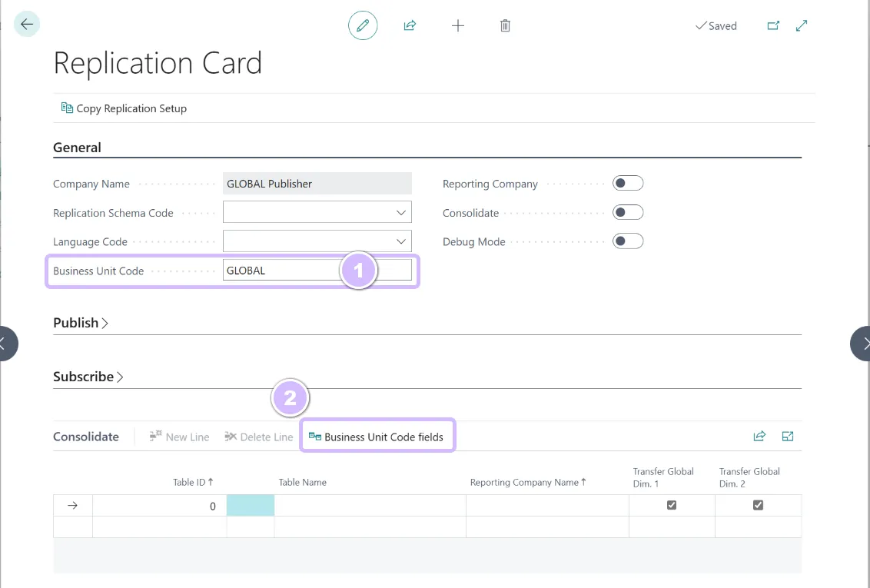Click the pencil edit icon
Screen dimensions: 870x588
coord(363,25)
